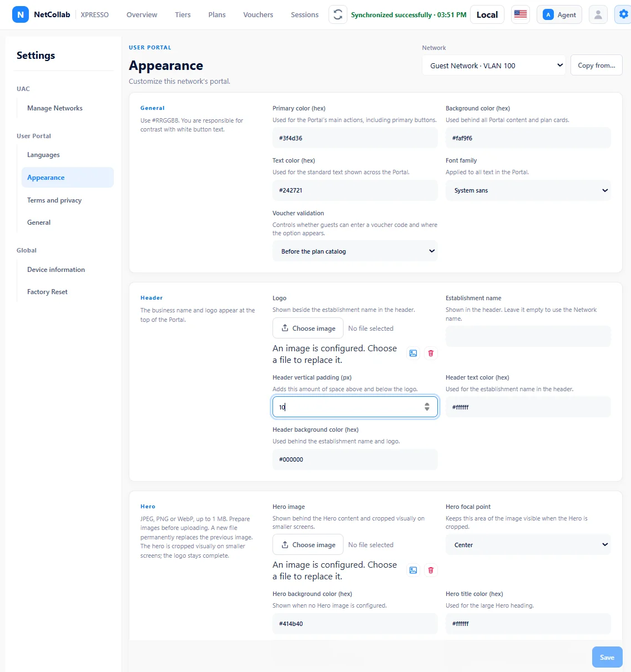Click the Appearance page heading
The height and width of the screenshot is (672, 631).
point(166,65)
